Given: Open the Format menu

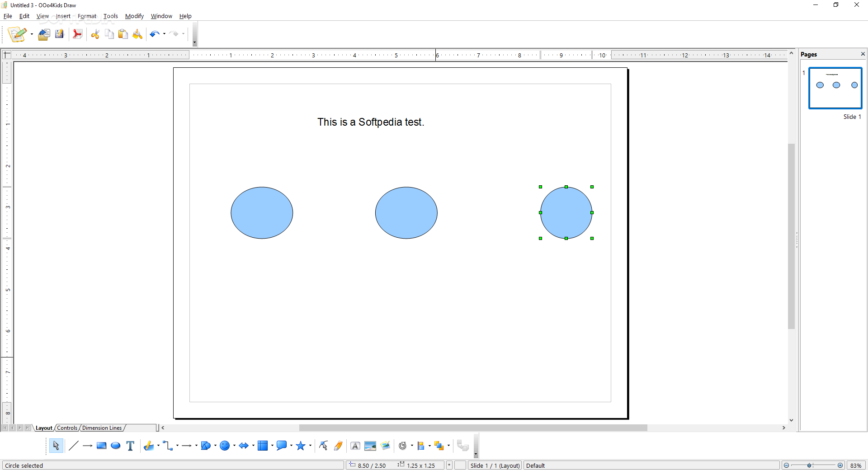Looking at the screenshot, I should click(87, 16).
